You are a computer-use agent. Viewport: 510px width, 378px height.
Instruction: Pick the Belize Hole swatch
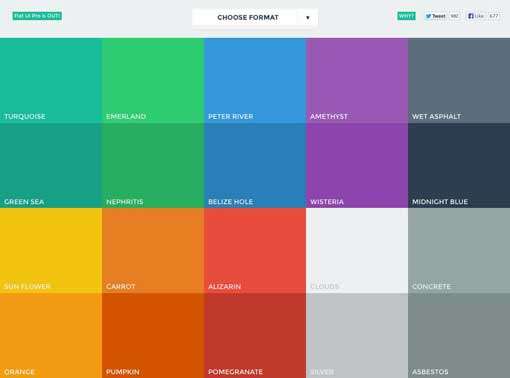[255, 166]
